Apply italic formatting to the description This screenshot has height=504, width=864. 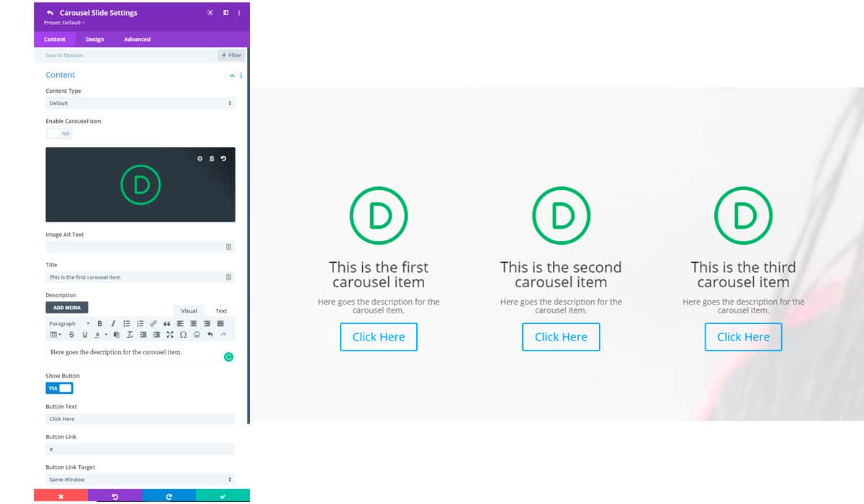[x=113, y=323]
